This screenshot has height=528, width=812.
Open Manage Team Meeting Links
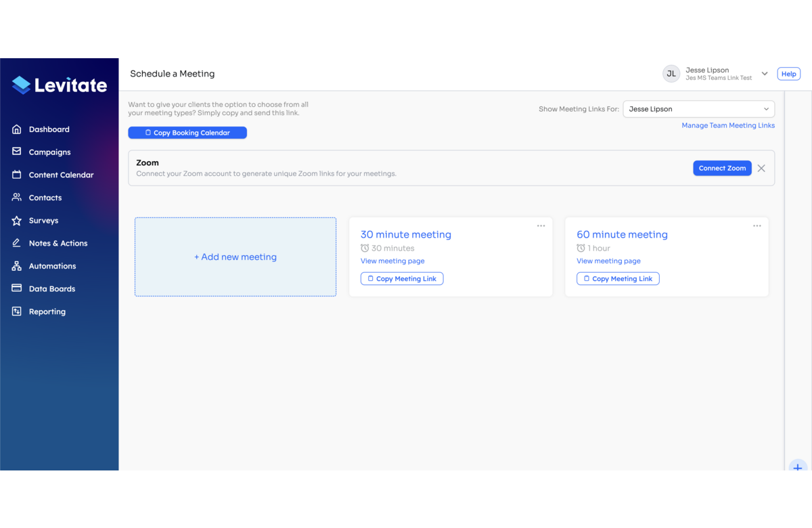click(728, 125)
